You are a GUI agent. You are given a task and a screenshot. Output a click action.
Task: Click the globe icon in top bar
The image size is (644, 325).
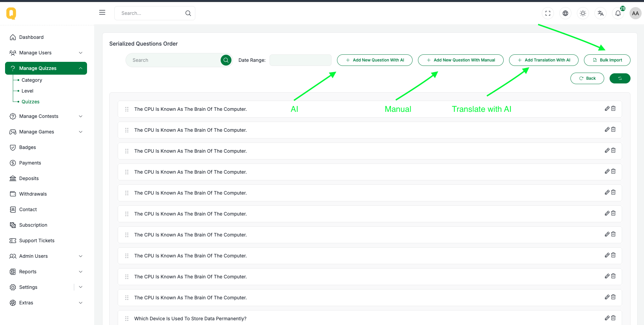tap(565, 13)
